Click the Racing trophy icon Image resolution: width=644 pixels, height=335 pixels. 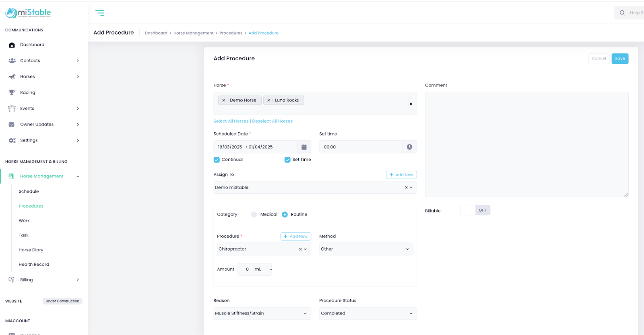12,92
